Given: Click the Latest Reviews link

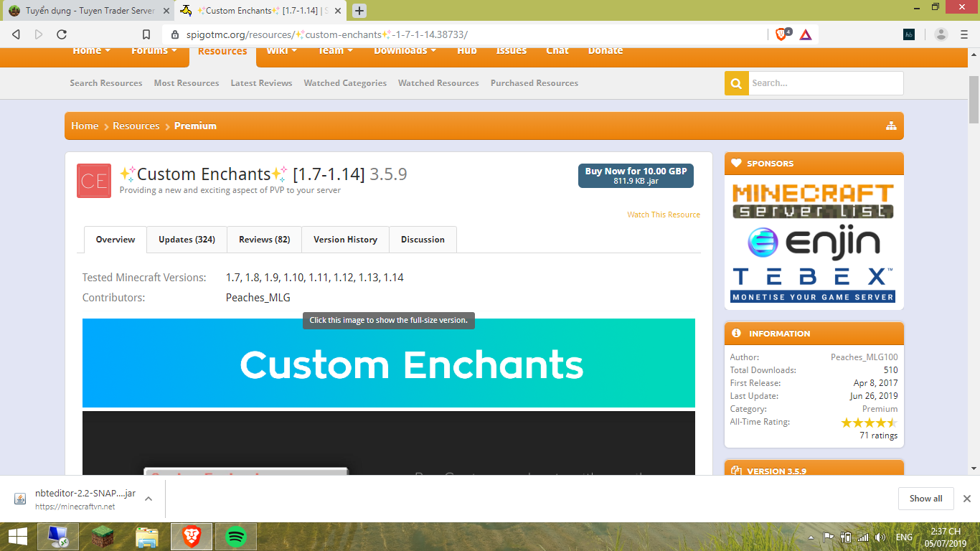Looking at the screenshot, I should point(261,83).
